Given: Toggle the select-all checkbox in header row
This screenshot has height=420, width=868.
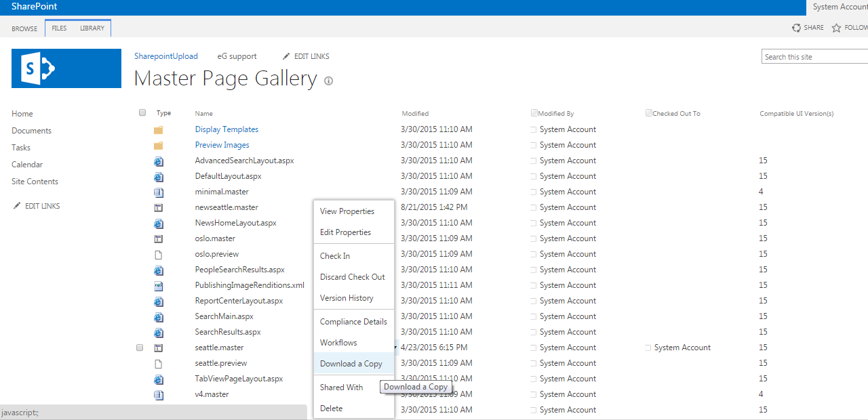Looking at the screenshot, I should pos(142,113).
